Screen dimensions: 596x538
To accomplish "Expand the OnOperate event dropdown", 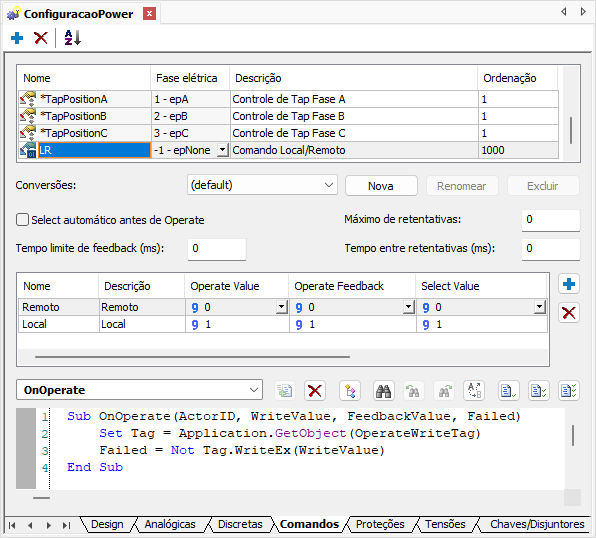I will (x=139, y=390).
